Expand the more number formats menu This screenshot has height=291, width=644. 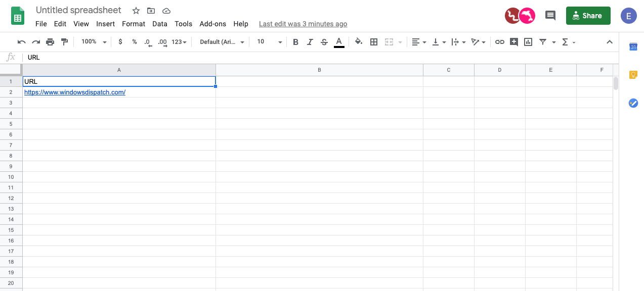pos(178,42)
